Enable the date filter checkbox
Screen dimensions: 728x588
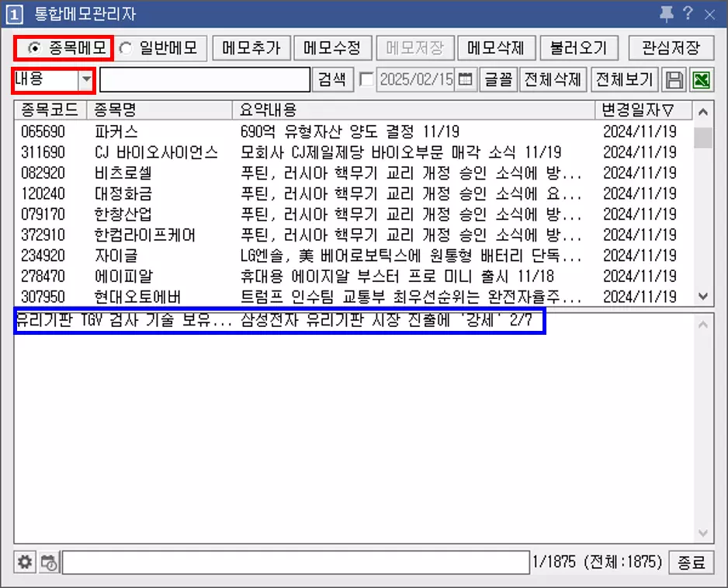pyautogui.click(x=366, y=79)
